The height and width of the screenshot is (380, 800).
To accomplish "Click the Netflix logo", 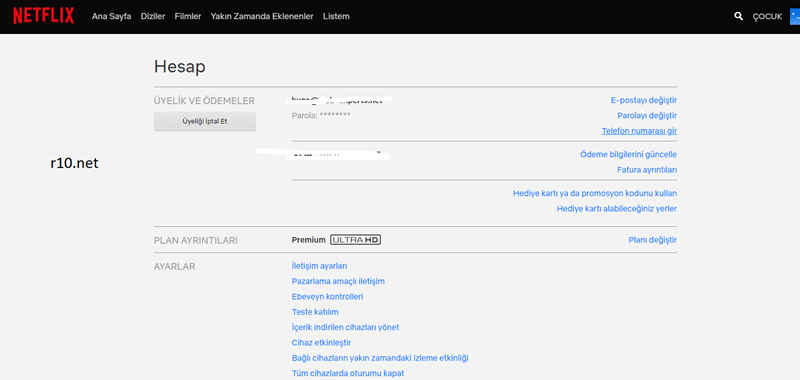I will (43, 16).
